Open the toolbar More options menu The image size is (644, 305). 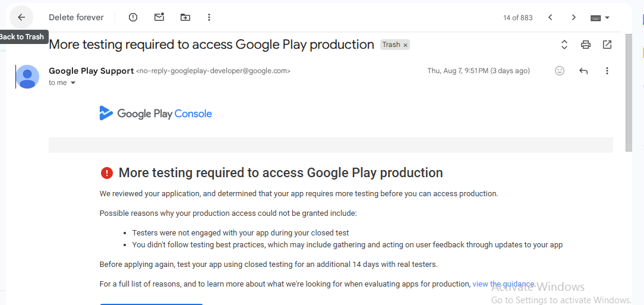click(x=209, y=17)
